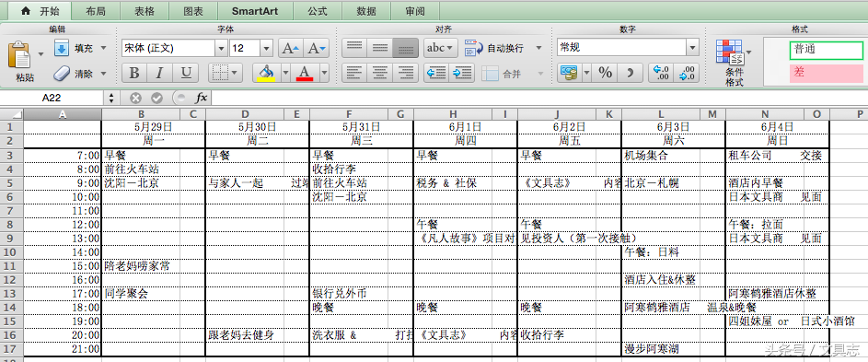Click the currency format icon
The height and width of the screenshot is (362, 868).
[568, 73]
